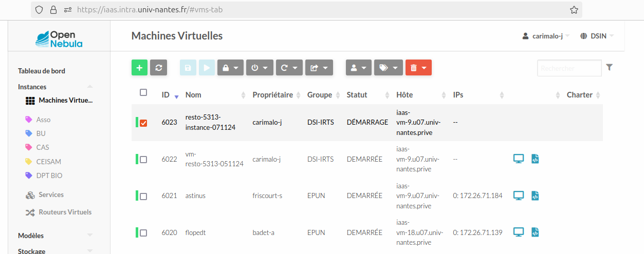Check the checkbox for VM 6020 flopedt
644x254 pixels.
point(143,233)
